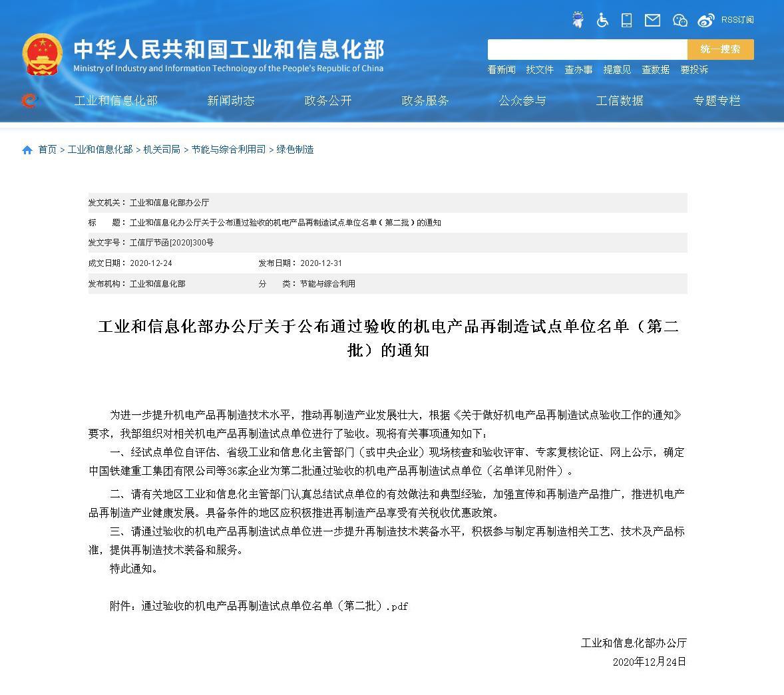784x695 pixels.
Task: Click the signature date 2020年12月24日
Action: pyautogui.click(x=650, y=662)
